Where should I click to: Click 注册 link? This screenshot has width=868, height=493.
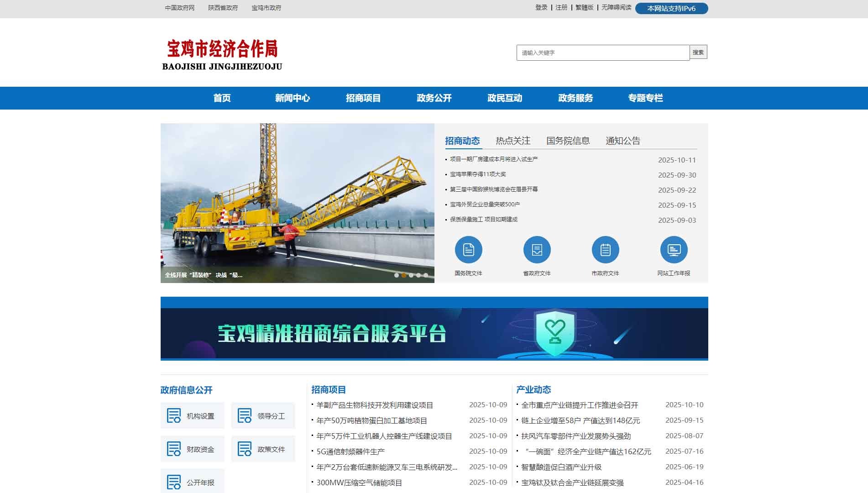561,7
